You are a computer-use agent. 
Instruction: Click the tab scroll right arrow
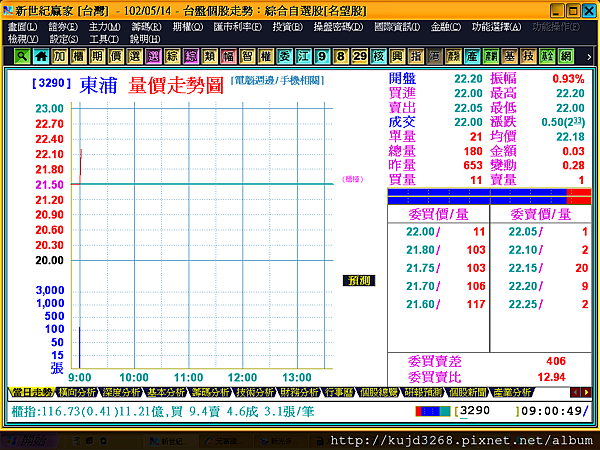586,392
